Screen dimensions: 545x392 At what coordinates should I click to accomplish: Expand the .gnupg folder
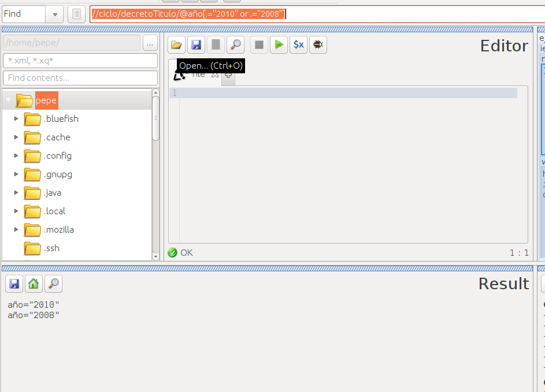16,174
